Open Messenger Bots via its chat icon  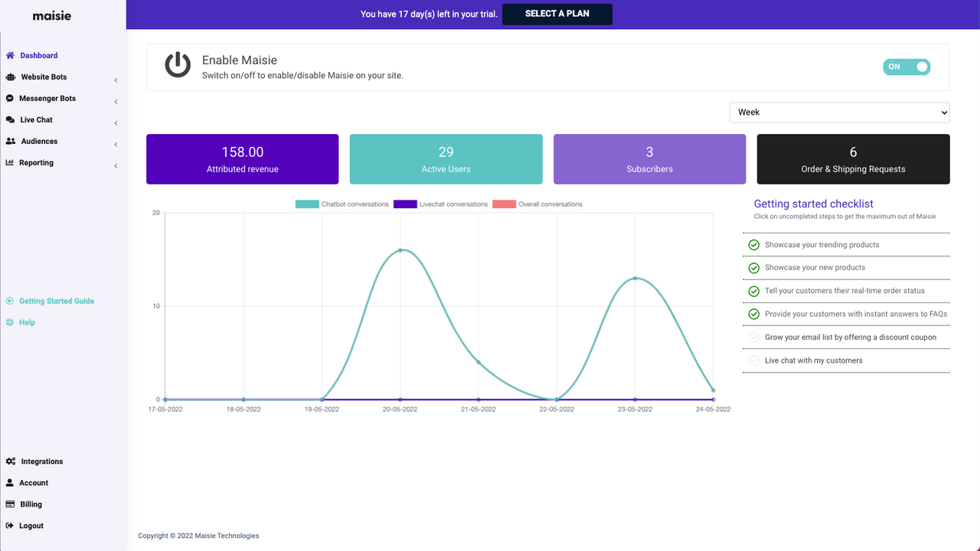click(9, 98)
